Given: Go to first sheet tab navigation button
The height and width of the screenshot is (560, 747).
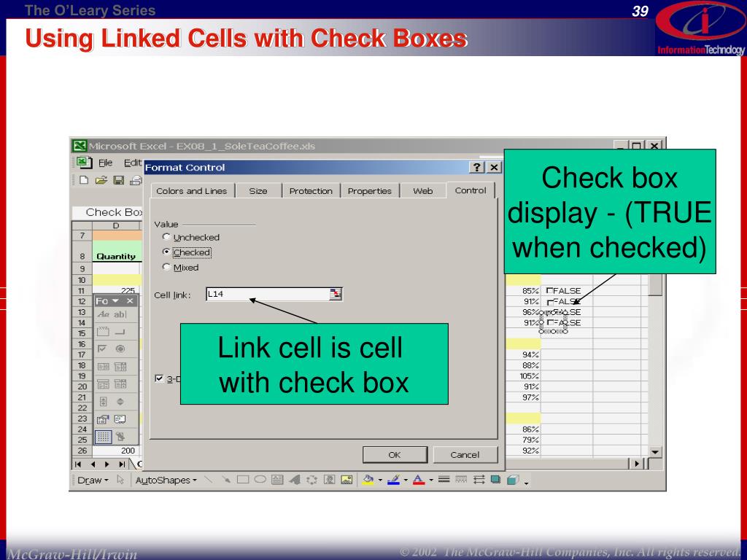Looking at the screenshot, I should (x=78, y=464).
